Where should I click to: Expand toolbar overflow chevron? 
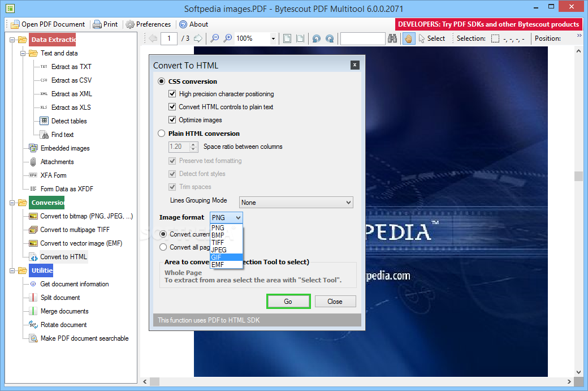(580, 36)
